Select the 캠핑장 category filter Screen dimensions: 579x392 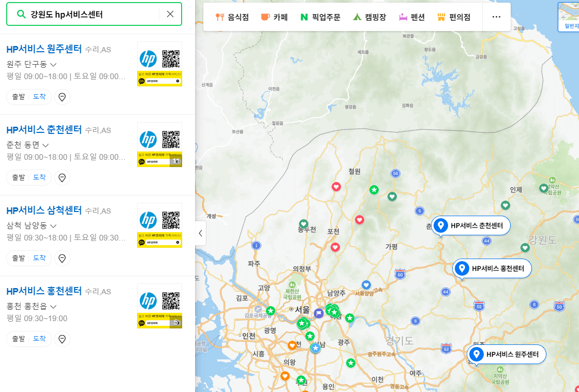point(369,17)
